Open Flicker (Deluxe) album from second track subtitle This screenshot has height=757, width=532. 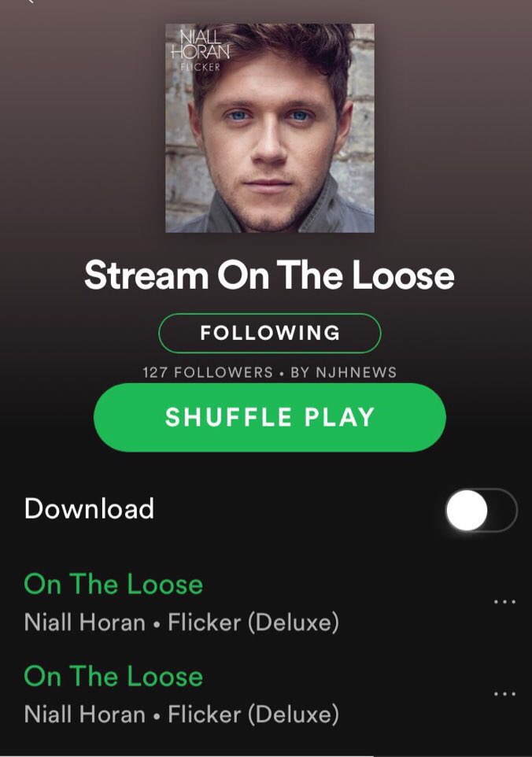pyautogui.click(x=253, y=714)
